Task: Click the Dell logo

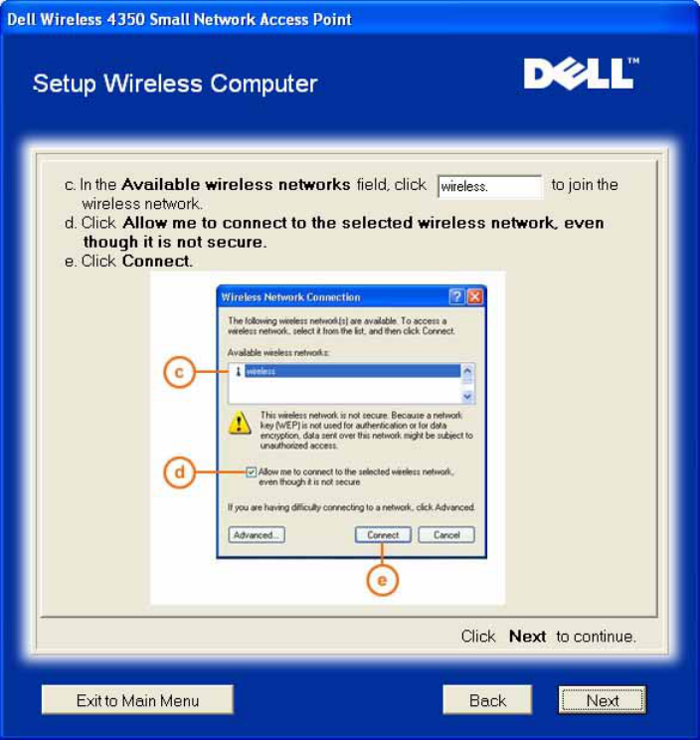Action: tap(581, 74)
